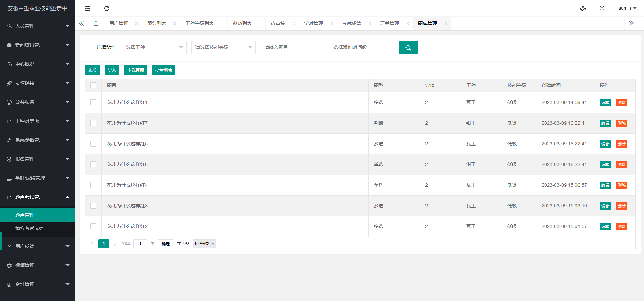Click the search magnifier icon button

[x=409, y=48]
